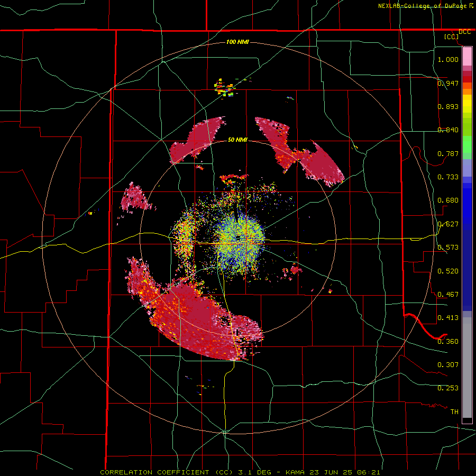Click the DCC label above the color scale
Screen dimensions: 476x476
tap(464, 32)
